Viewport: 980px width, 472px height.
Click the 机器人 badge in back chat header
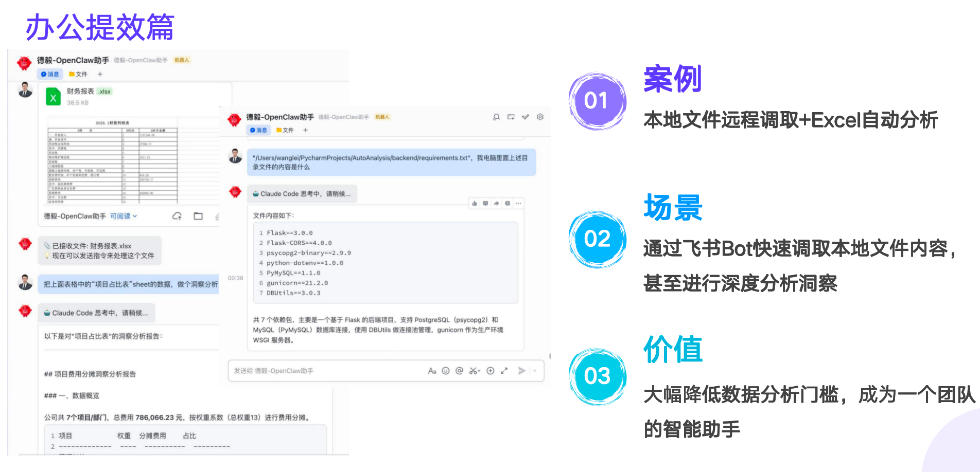click(182, 60)
